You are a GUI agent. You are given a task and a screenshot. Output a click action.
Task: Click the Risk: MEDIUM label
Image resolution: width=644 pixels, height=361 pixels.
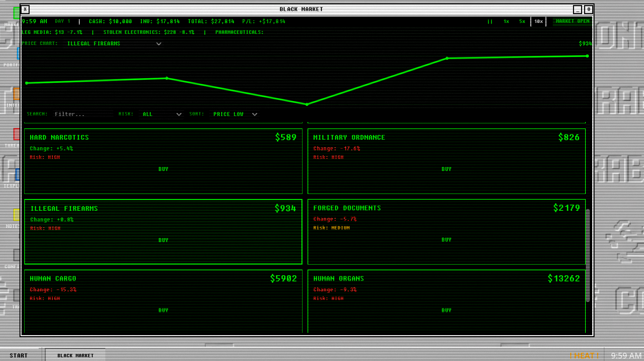click(x=331, y=228)
